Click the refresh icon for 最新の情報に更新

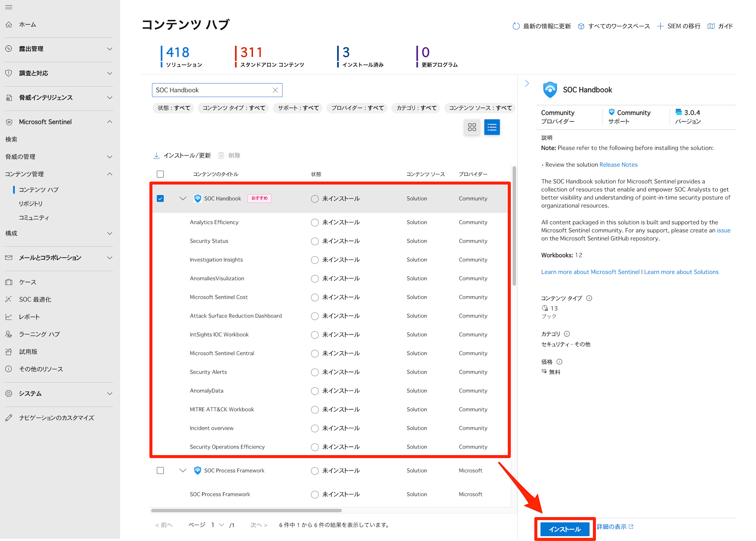[x=516, y=26]
